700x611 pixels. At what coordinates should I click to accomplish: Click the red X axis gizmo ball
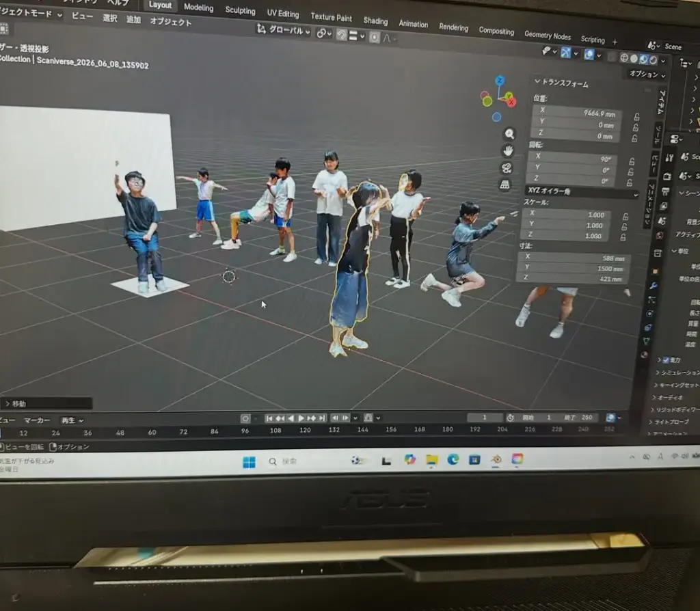tap(511, 103)
